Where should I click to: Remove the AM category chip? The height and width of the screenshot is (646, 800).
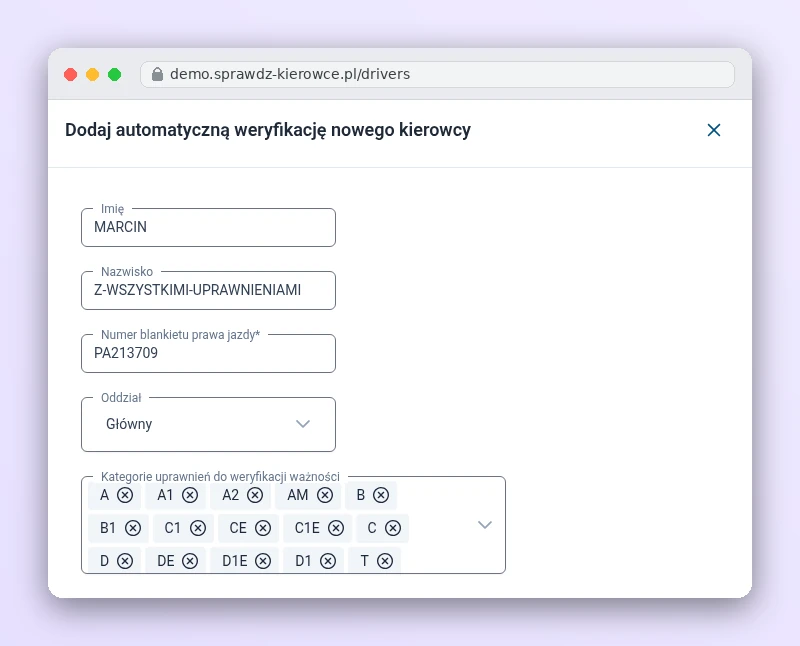(x=325, y=495)
